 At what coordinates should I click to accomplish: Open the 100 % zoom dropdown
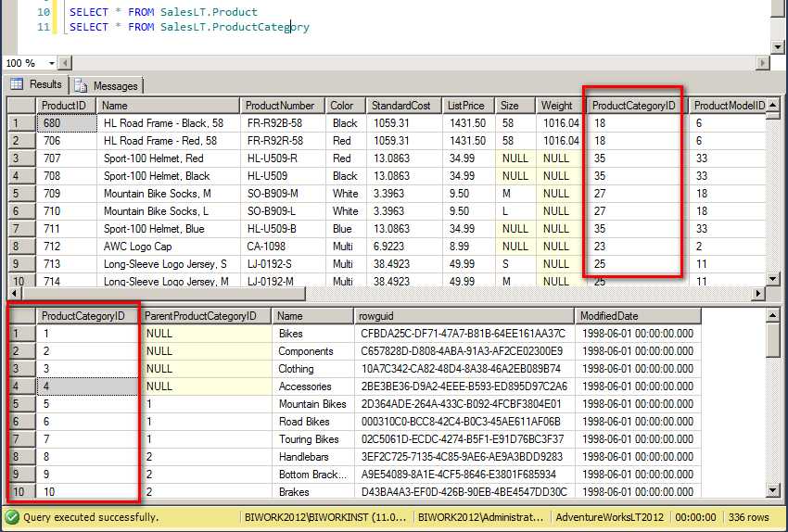pos(53,63)
